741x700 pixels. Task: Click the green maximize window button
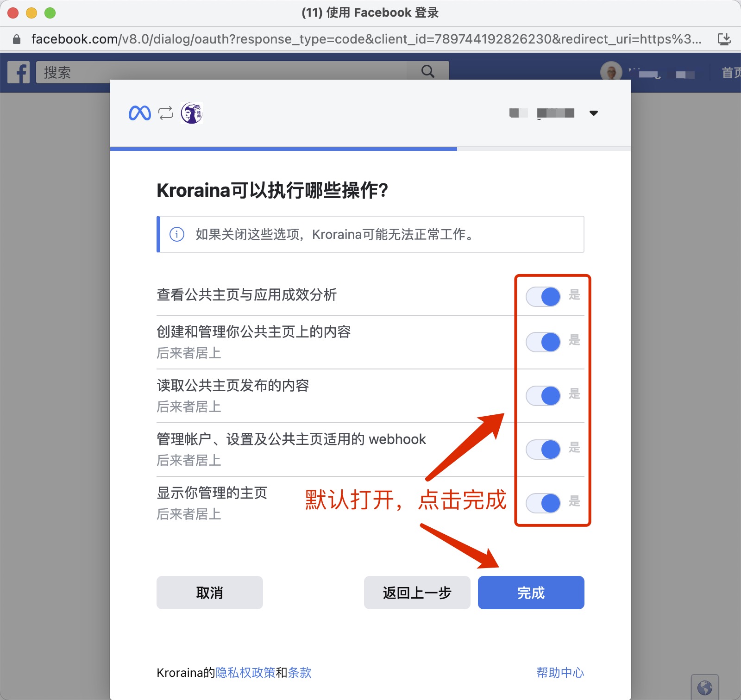pyautogui.click(x=50, y=13)
